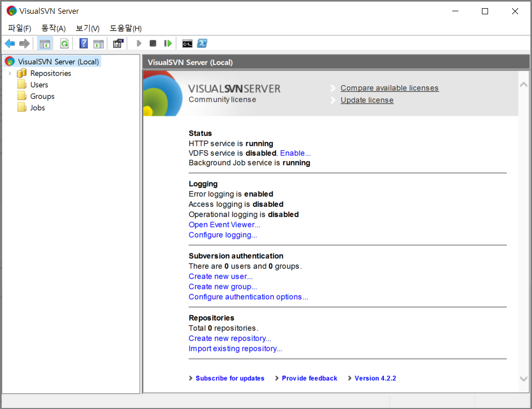532x409 pixels.
Task: Click the Start service play icon
Action: pos(139,43)
